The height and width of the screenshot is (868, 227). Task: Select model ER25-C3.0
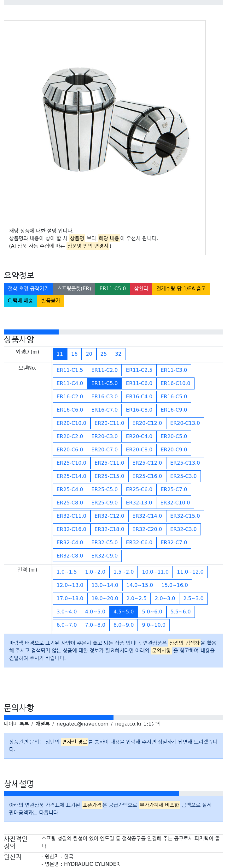pyautogui.click(x=183, y=476)
